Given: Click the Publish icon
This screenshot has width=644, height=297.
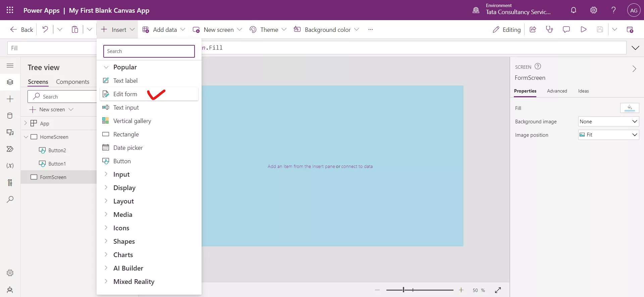Looking at the screenshot, I should tap(630, 29).
